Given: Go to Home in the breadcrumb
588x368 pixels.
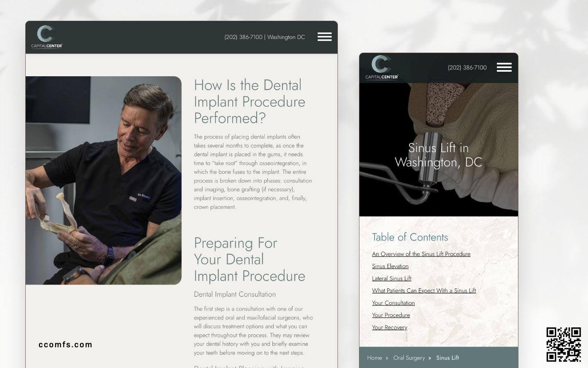Looking at the screenshot, I should click(374, 358).
